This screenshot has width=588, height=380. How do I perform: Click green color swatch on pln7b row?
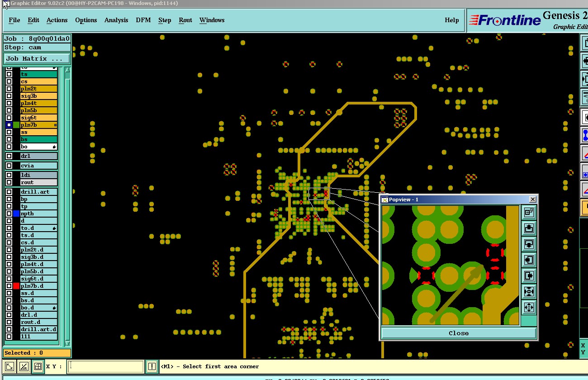tap(16, 125)
